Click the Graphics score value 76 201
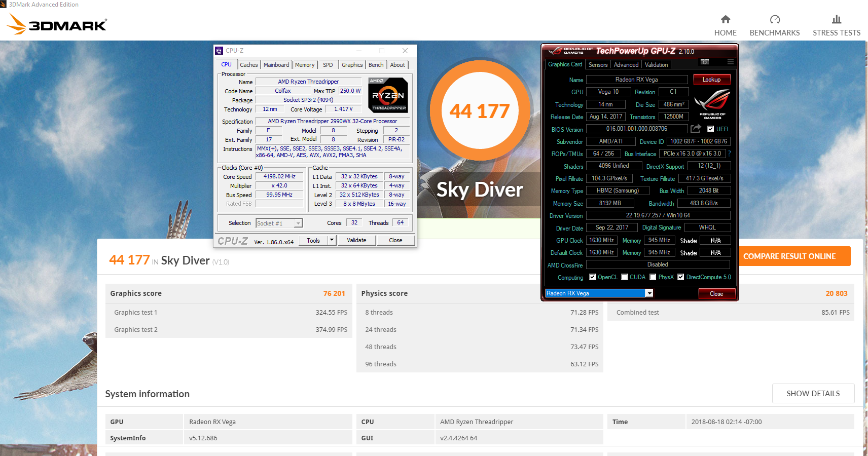 (x=334, y=293)
